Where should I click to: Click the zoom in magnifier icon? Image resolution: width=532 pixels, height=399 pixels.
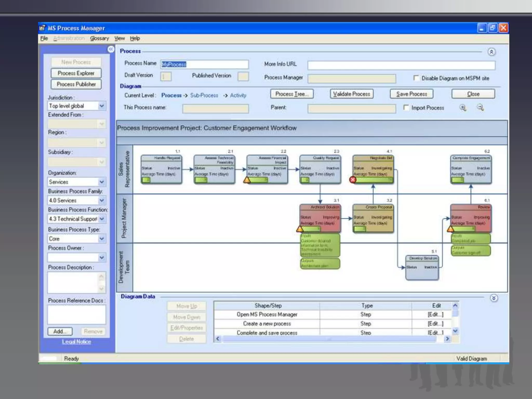[x=463, y=108]
